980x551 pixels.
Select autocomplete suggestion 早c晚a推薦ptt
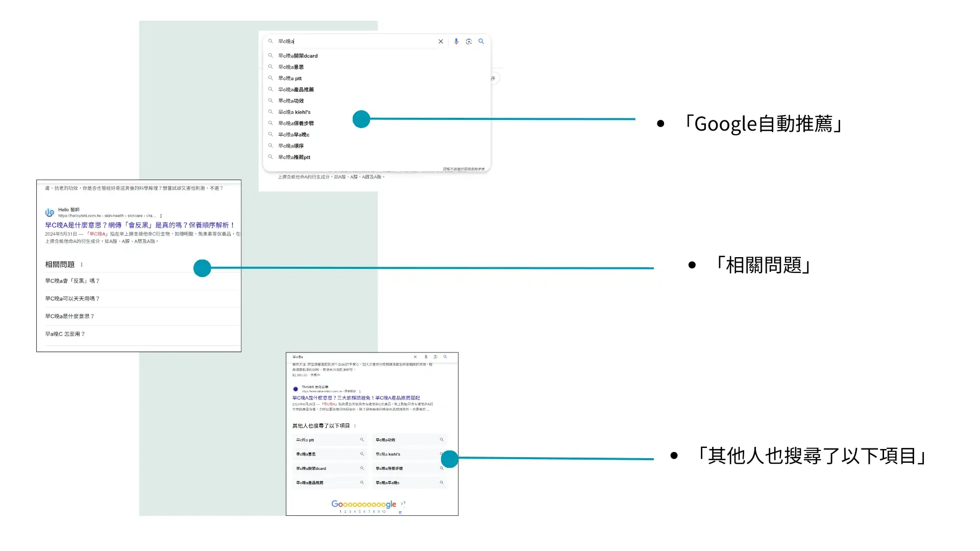coord(377,157)
